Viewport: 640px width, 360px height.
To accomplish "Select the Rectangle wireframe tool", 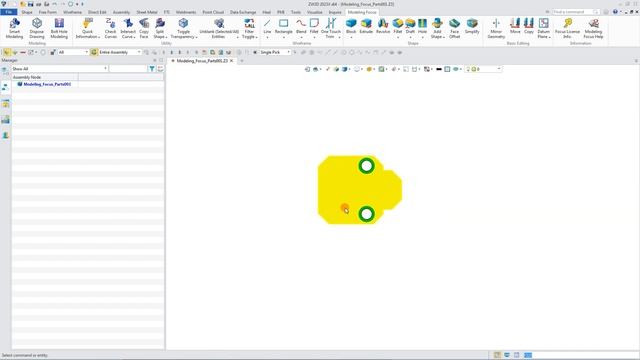I will point(283,28).
